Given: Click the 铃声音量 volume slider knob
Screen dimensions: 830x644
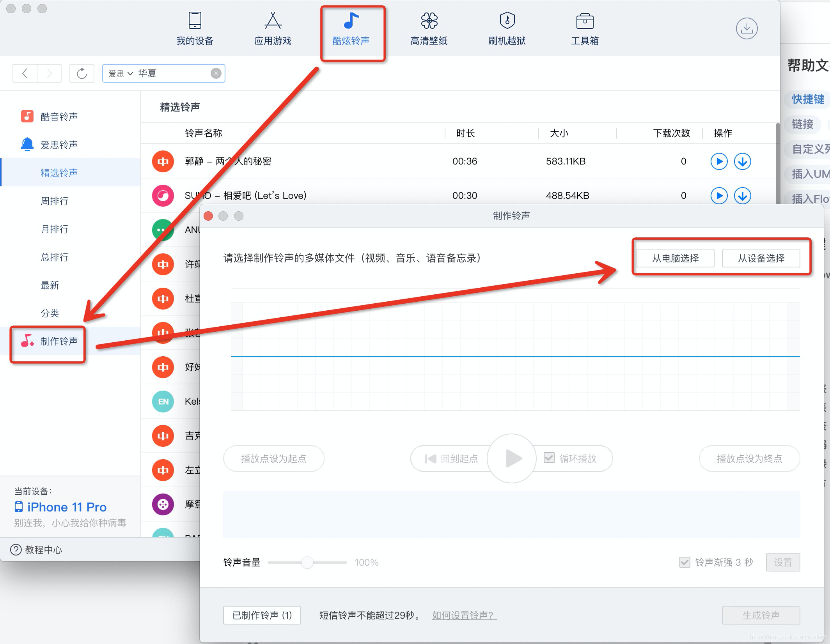Looking at the screenshot, I should click(307, 562).
